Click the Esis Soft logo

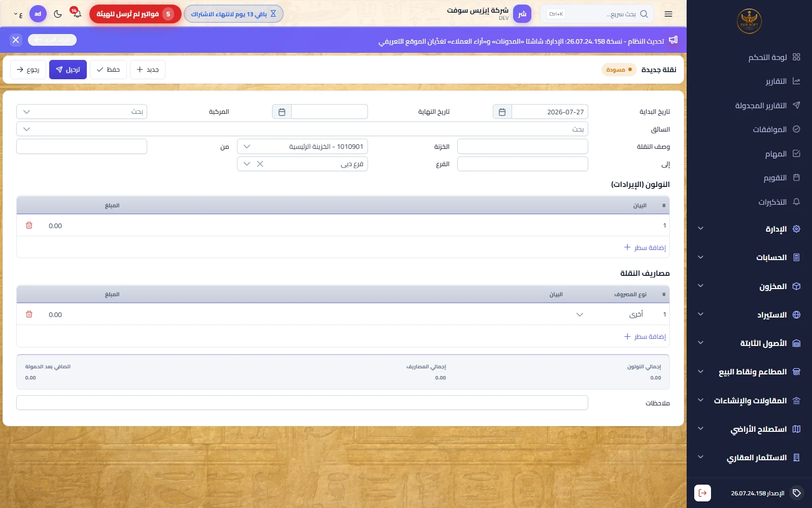749,21
